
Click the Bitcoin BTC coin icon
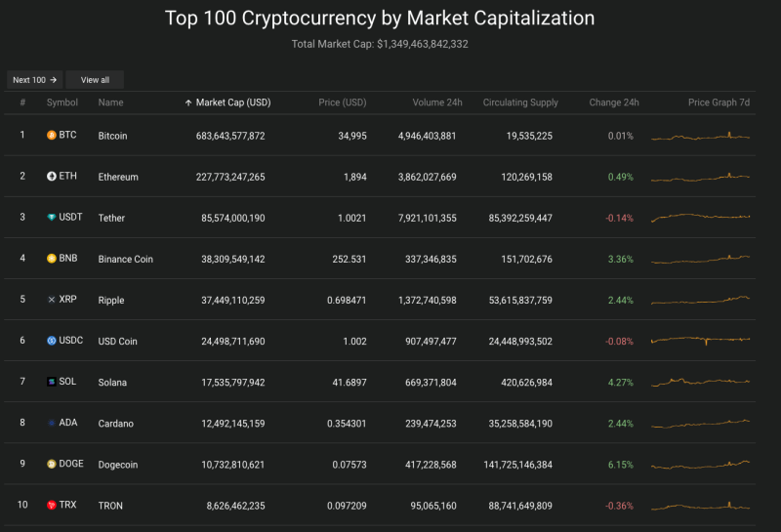tap(52, 135)
